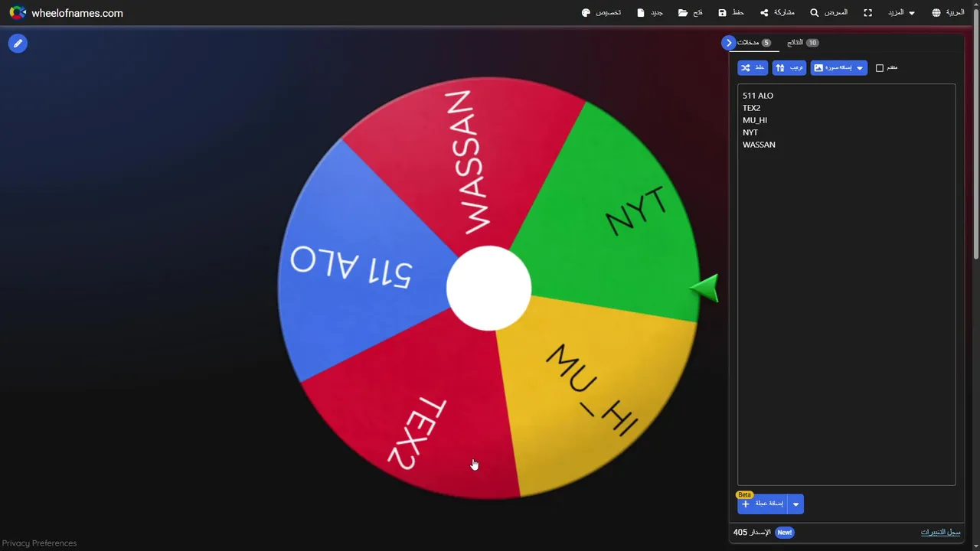Image resolution: width=980 pixels, height=551 pixels.
Task: Click the version text الإصدار 405
Action: (x=752, y=533)
